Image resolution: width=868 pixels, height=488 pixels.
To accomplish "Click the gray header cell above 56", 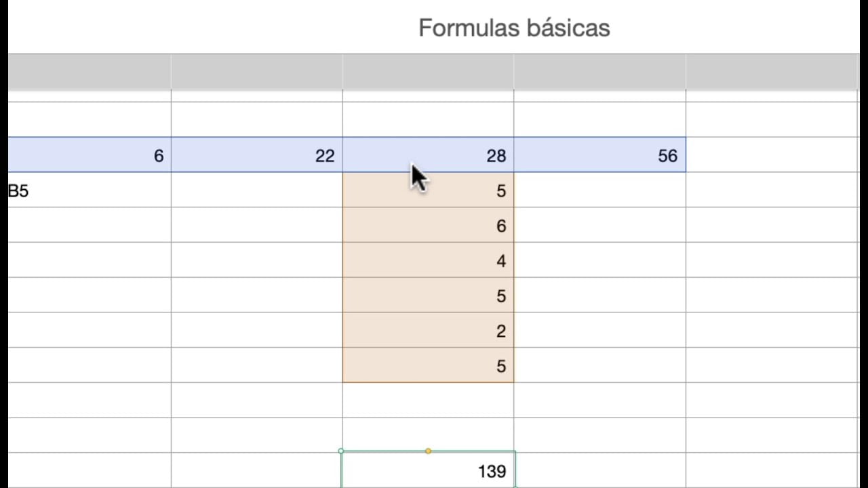I will (599, 72).
